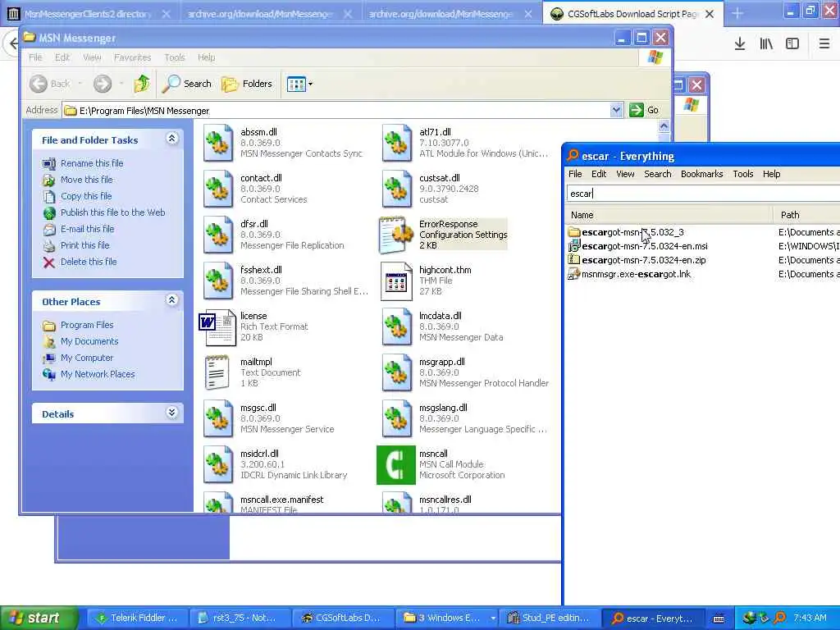Select lmcdata.dll file icon
Image resolution: width=840 pixels, height=630 pixels.
coord(397,326)
